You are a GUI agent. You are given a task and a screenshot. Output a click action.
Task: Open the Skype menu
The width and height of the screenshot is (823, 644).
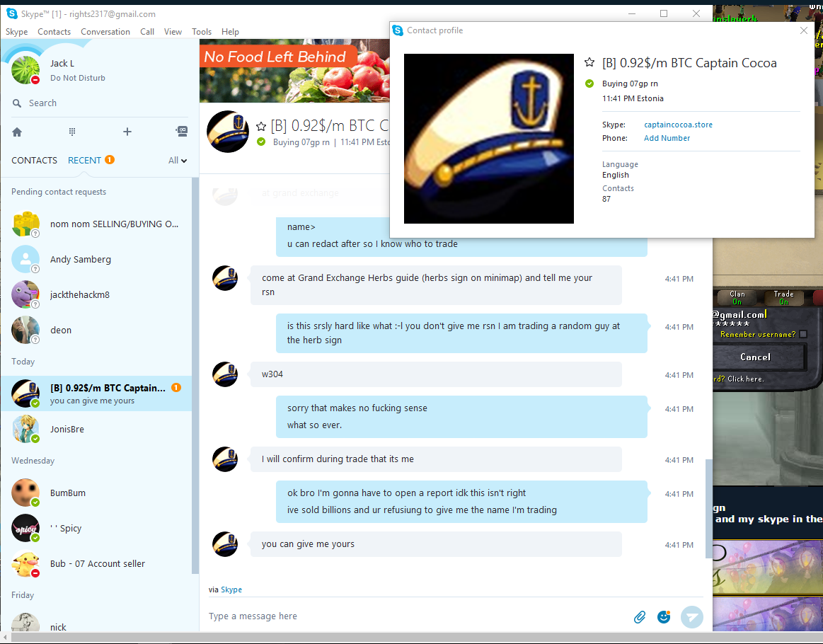(17, 31)
